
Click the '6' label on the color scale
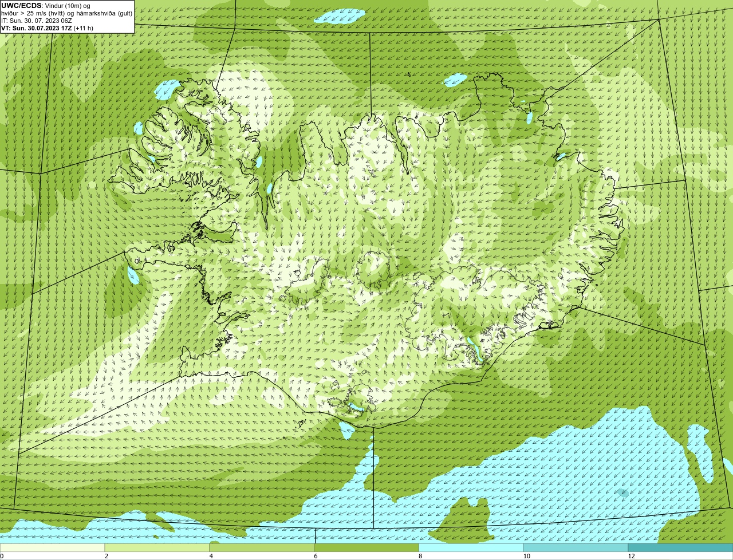point(316,556)
